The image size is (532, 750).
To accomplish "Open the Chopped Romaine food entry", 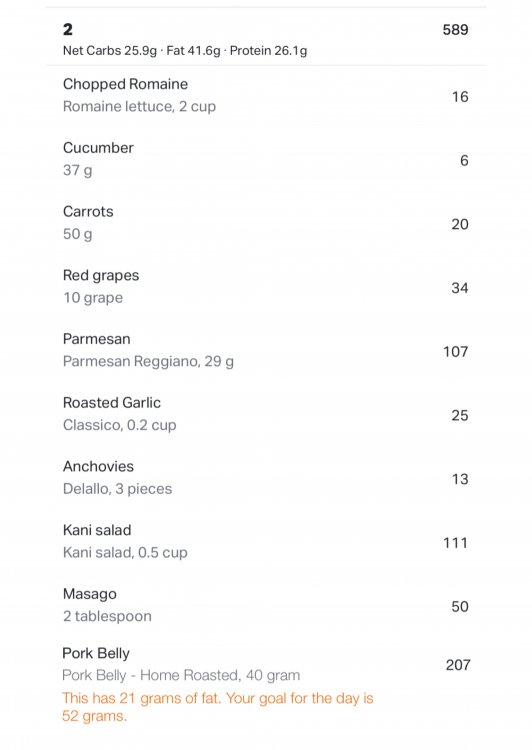I will point(266,96).
